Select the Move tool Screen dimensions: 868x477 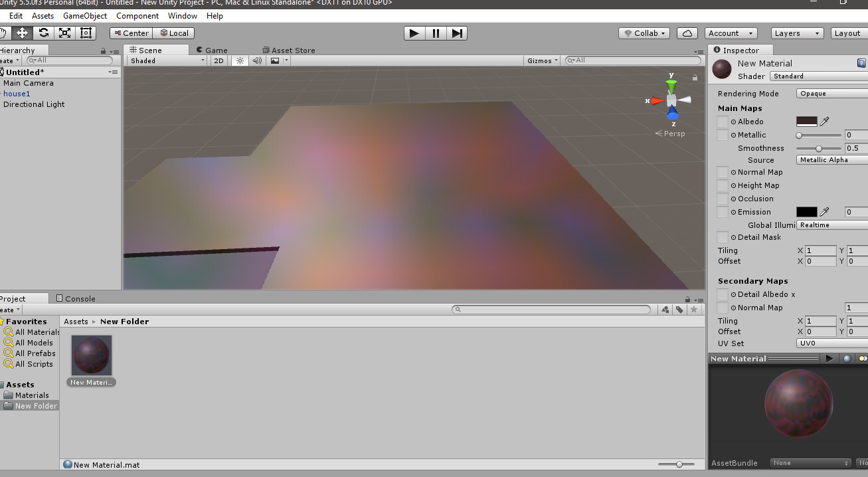[x=22, y=33]
